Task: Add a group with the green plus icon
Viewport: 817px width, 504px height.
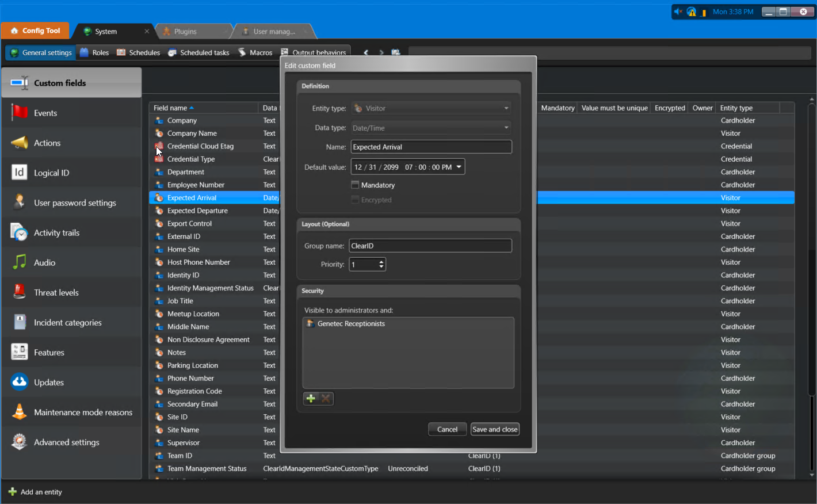Action: [x=310, y=398]
